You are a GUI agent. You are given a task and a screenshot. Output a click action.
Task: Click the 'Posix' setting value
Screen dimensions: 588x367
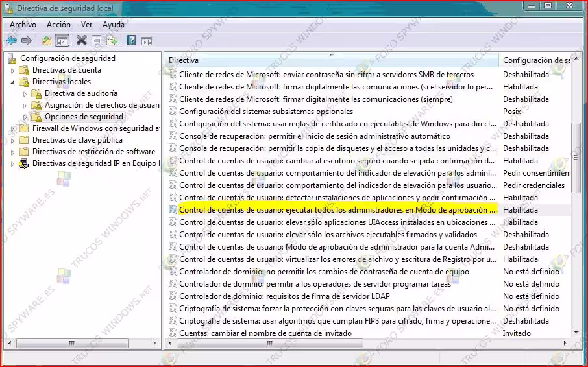(512, 112)
